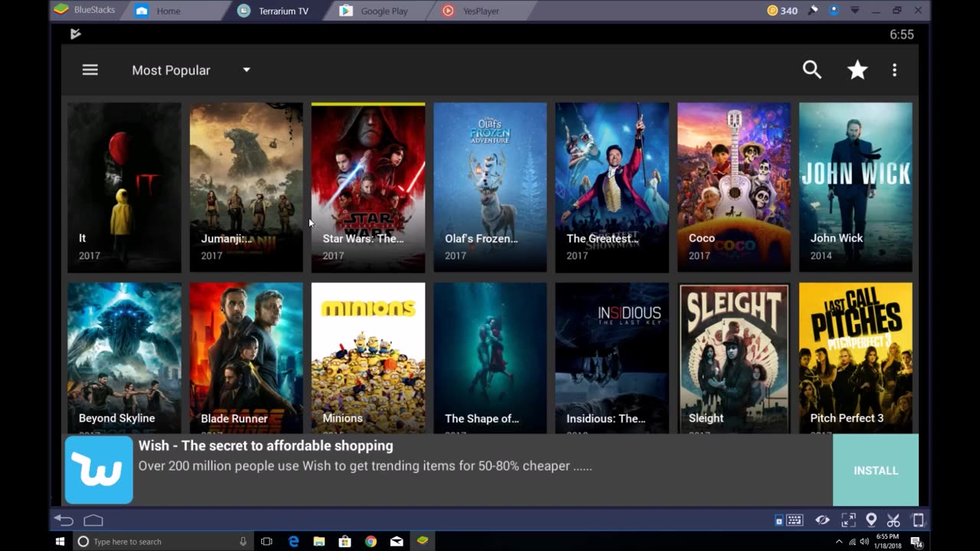The width and height of the screenshot is (980, 551).
Task: Open favorites via the star icon
Action: (x=857, y=70)
